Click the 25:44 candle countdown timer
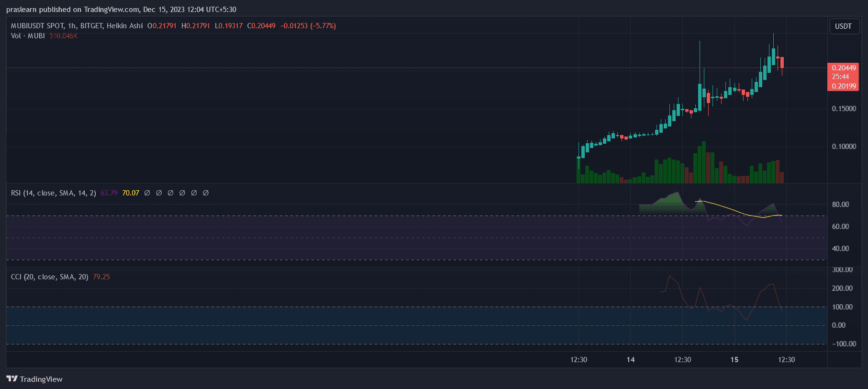 point(840,77)
